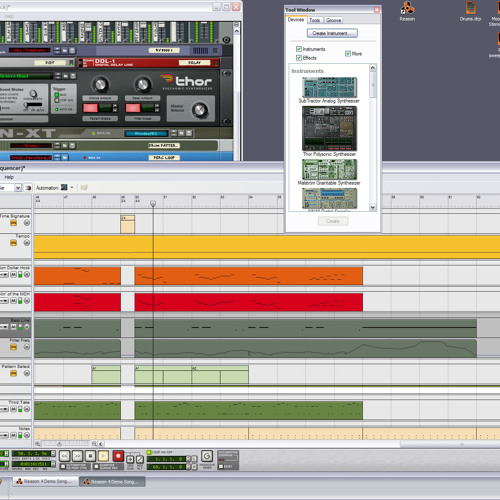Open the Reason desktop shortcut icon

coord(407,11)
